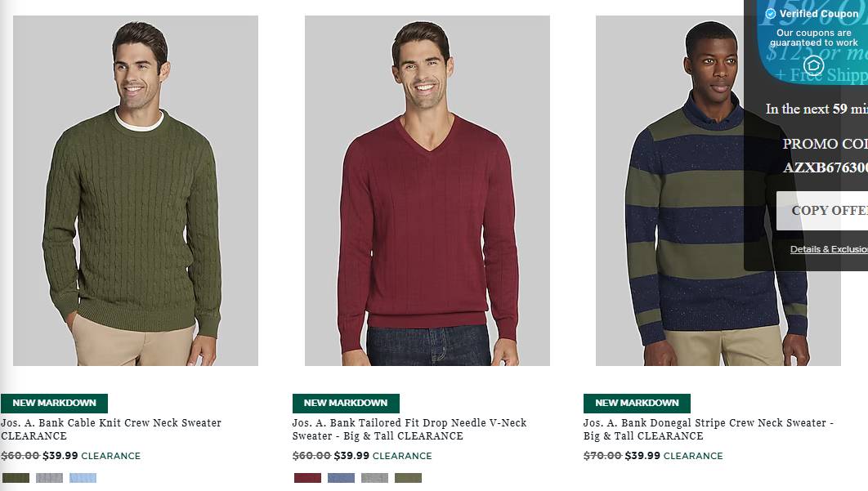
Task: Open the red V-neck sweater photo
Action: click(x=427, y=190)
